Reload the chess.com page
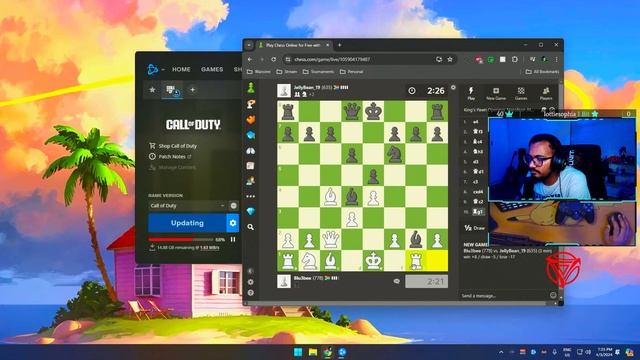Viewport: 640px width, 360px height. [x=273, y=59]
